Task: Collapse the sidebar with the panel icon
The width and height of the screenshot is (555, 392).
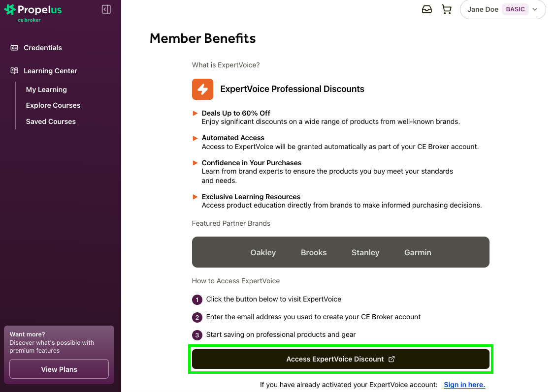Action: 106,9
